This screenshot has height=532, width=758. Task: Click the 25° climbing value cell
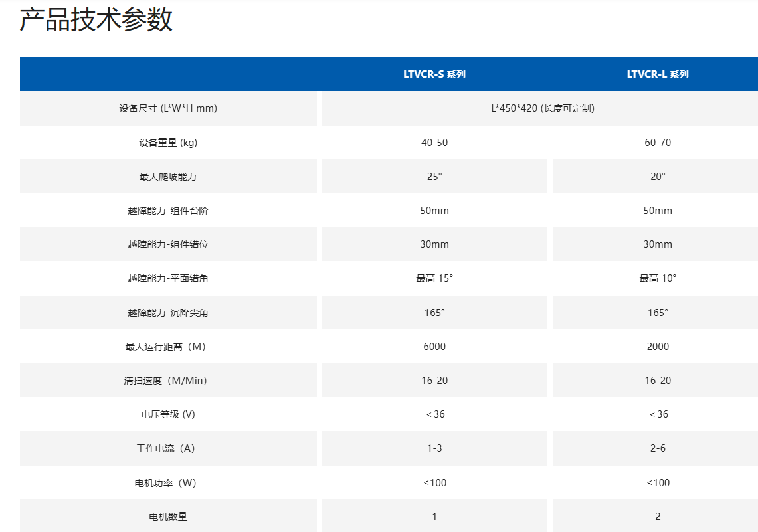click(x=434, y=177)
